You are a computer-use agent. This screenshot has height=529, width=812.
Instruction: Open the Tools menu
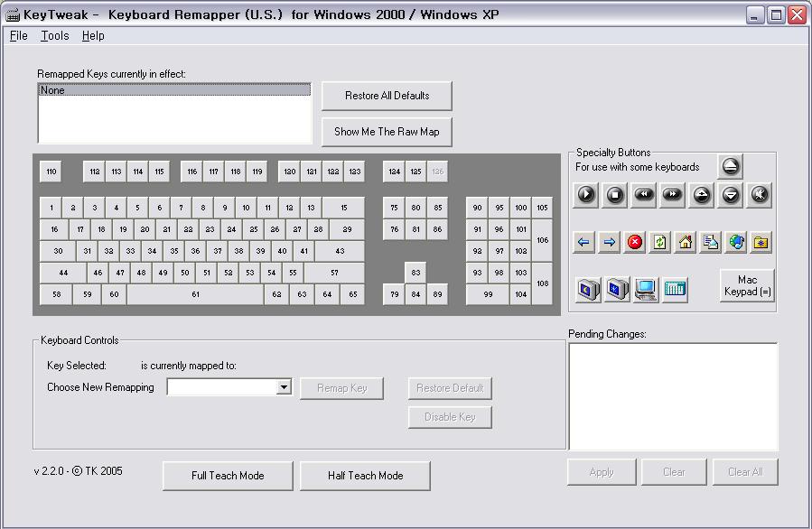tap(55, 36)
